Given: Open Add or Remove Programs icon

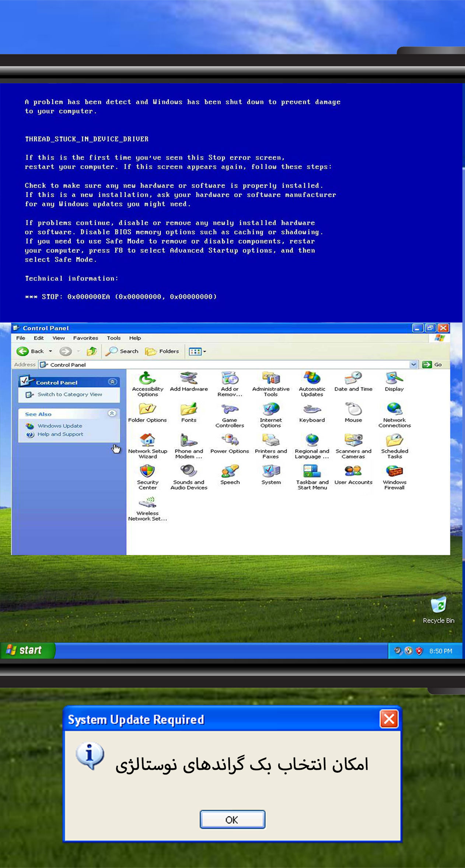Looking at the screenshot, I should (x=230, y=384).
